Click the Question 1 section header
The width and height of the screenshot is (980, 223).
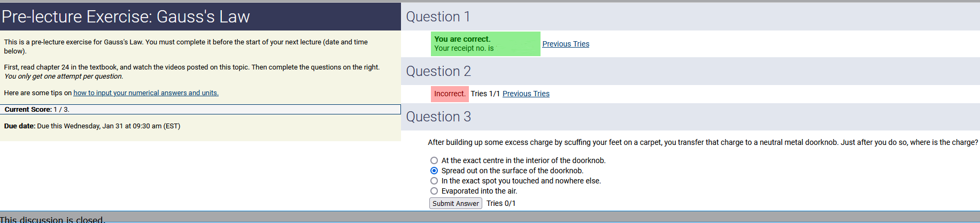click(x=438, y=17)
